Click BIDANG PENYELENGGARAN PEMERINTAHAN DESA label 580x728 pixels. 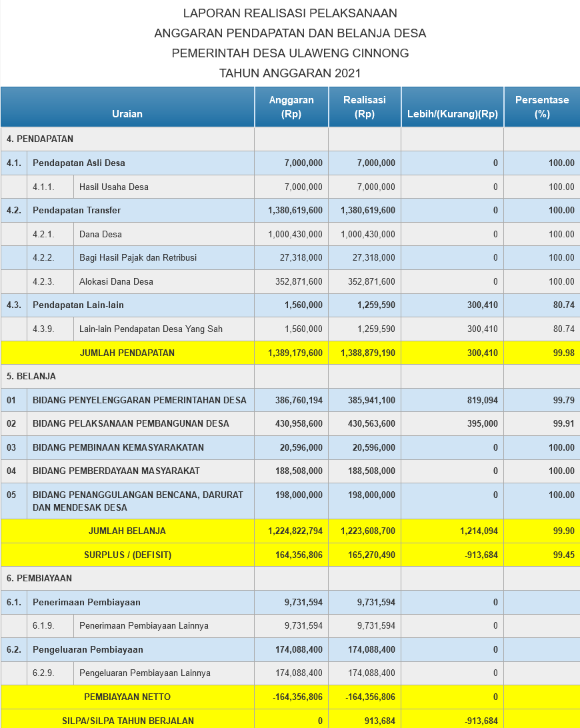139,400
